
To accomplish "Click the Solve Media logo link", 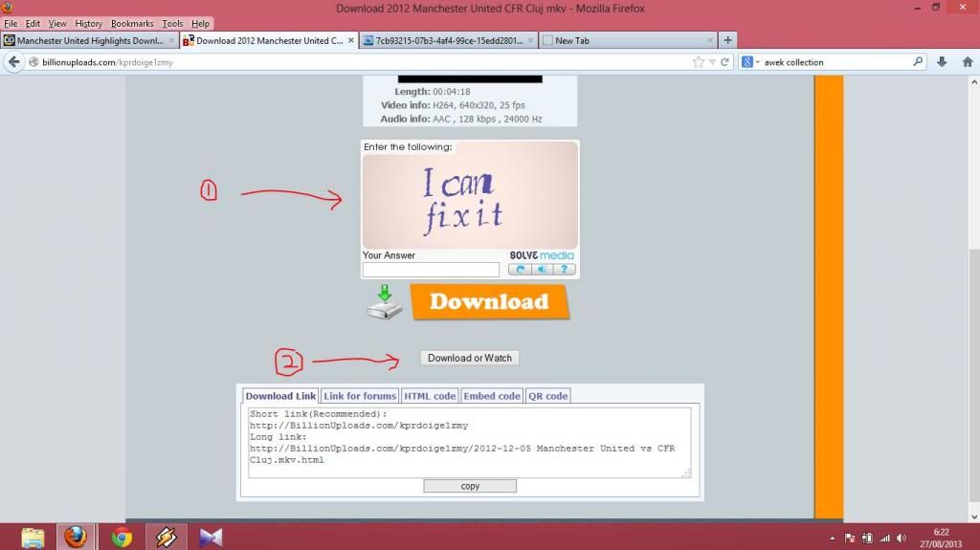I will click(x=542, y=255).
